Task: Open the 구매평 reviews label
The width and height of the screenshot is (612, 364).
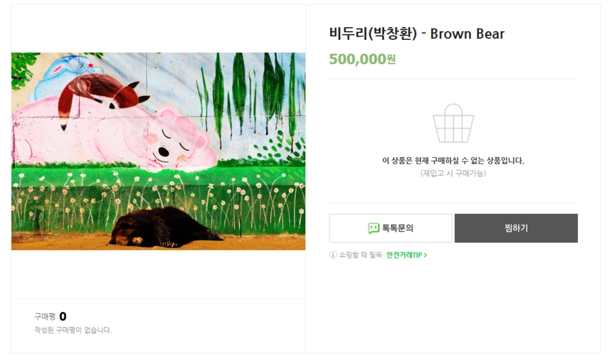Action: [45, 317]
